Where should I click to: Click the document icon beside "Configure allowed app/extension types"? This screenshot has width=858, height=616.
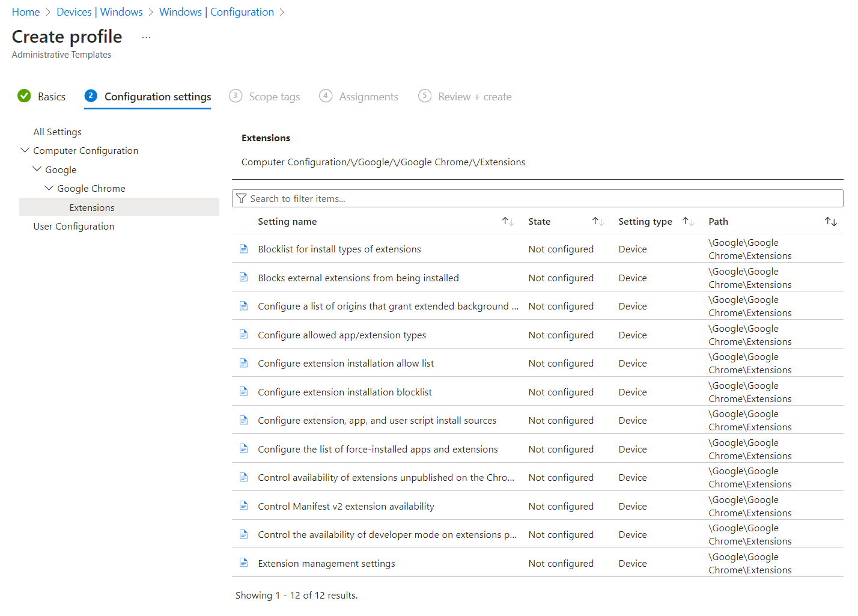pos(243,334)
